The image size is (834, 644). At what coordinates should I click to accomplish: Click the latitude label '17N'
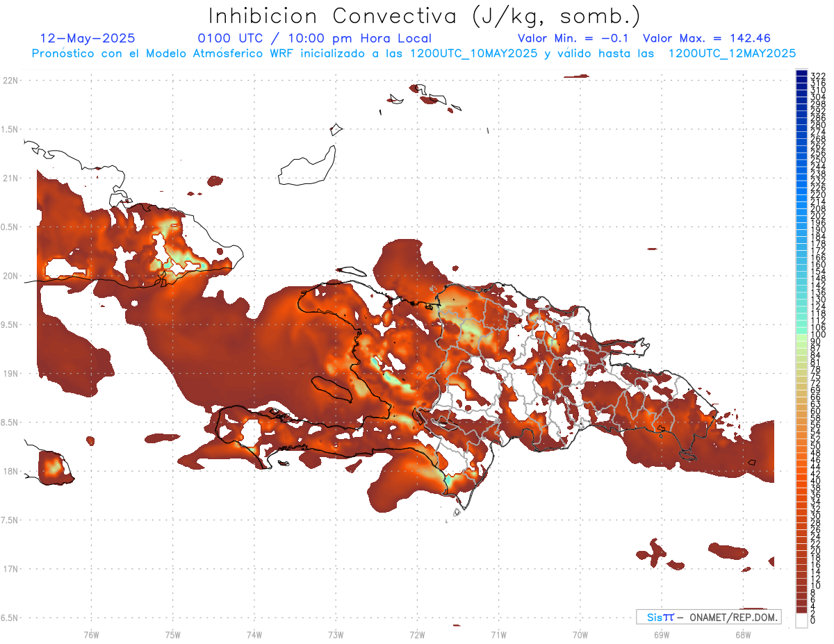(x=10, y=569)
